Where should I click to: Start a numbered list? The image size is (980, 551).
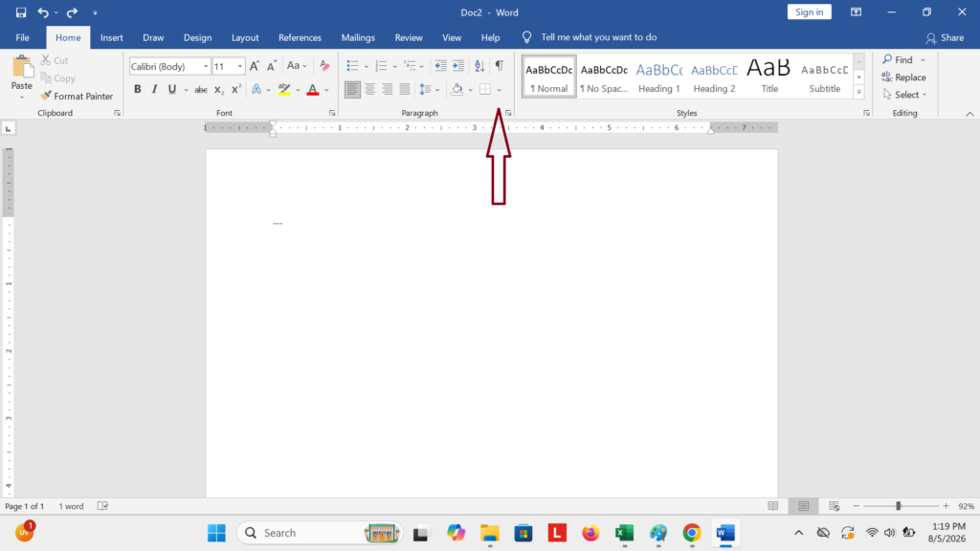coord(381,66)
